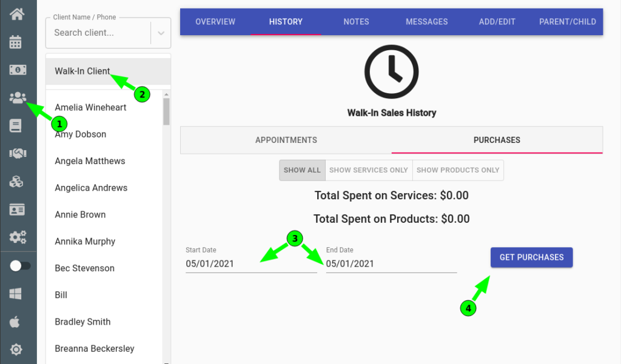Select client Bec Stevenson
Image resolution: width=621 pixels, height=364 pixels.
coord(104,268)
